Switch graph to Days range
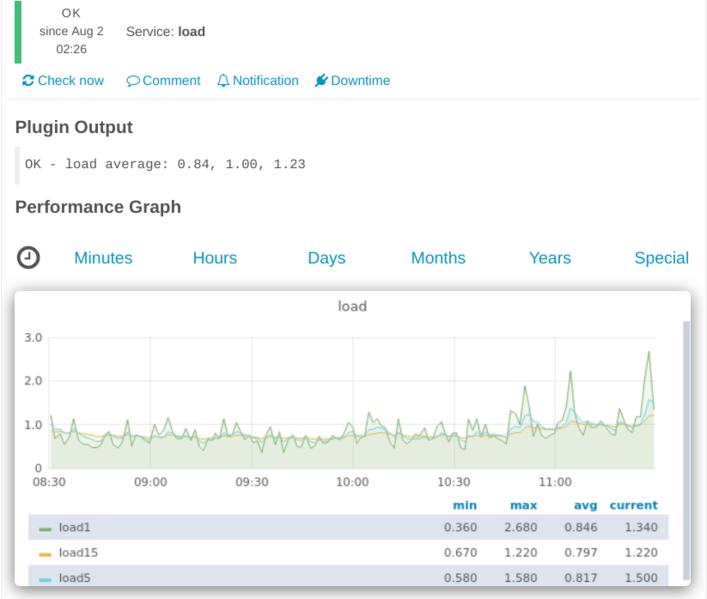Image resolution: width=707 pixels, height=599 pixels. tap(326, 258)
